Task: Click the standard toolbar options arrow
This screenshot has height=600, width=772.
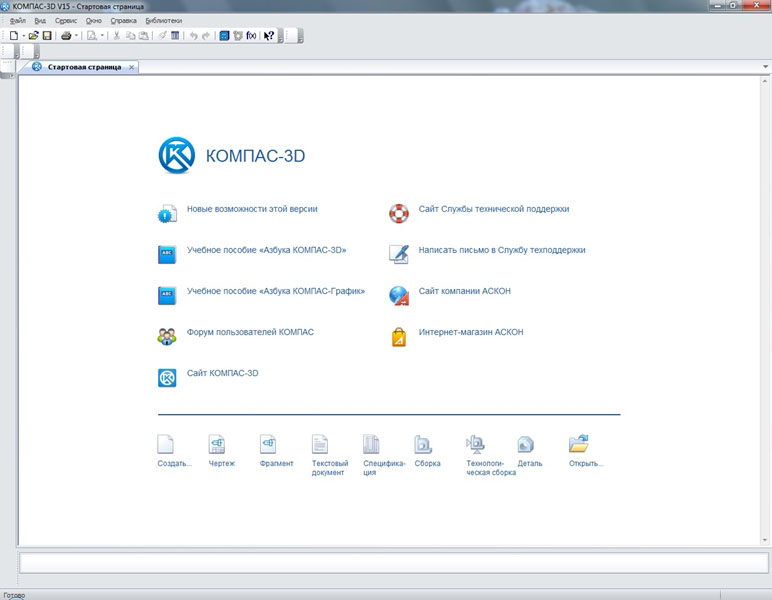Action: click(280, 40)
